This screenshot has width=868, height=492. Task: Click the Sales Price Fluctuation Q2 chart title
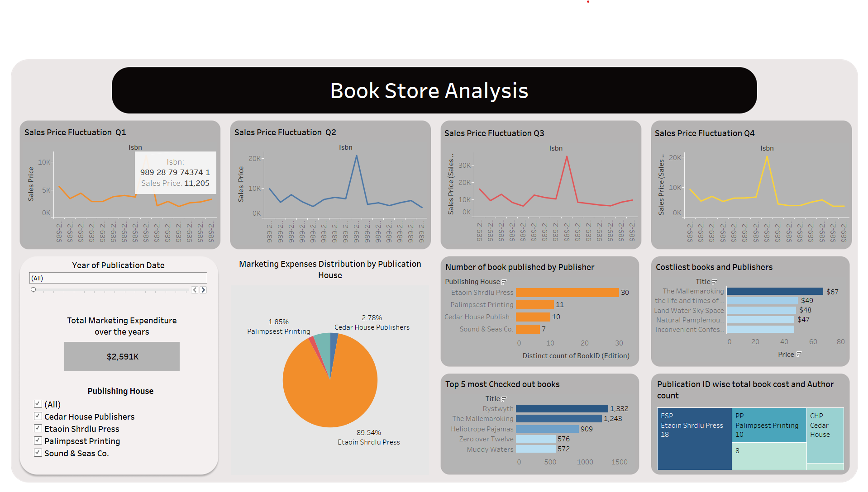(285, 132)
